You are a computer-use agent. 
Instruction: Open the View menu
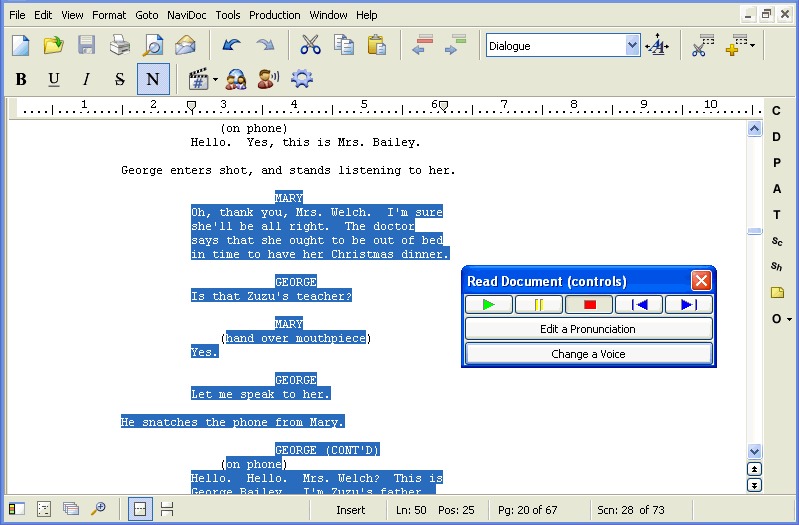(x=72, y=15)
